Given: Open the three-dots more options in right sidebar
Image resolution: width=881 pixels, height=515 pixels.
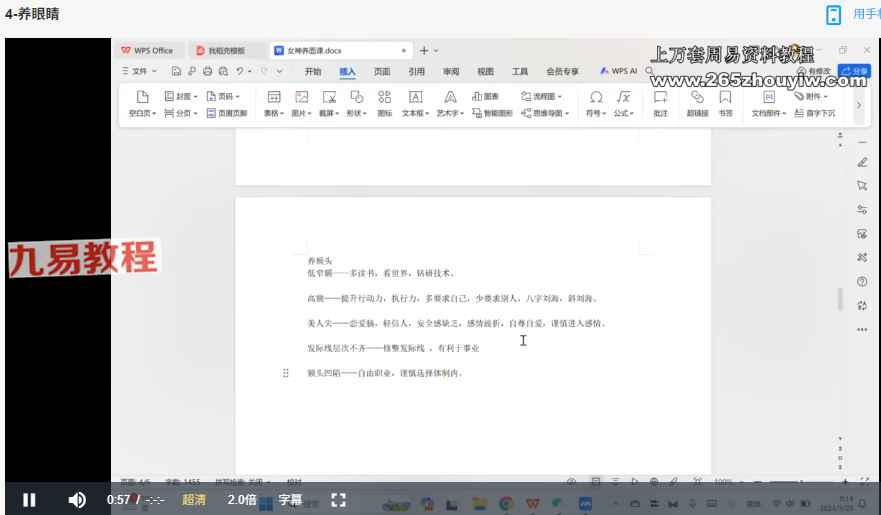Looking at the screenshot, I should click(x=862, y=330).
